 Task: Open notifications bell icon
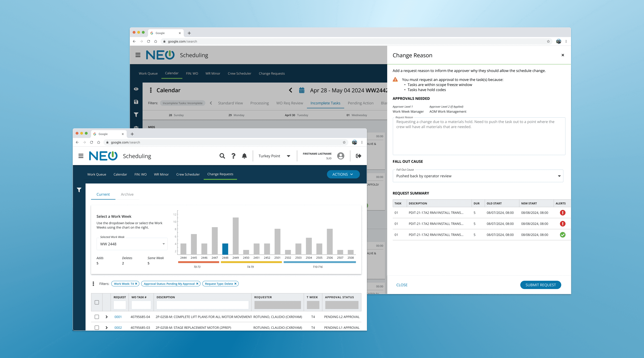point(244,156)
